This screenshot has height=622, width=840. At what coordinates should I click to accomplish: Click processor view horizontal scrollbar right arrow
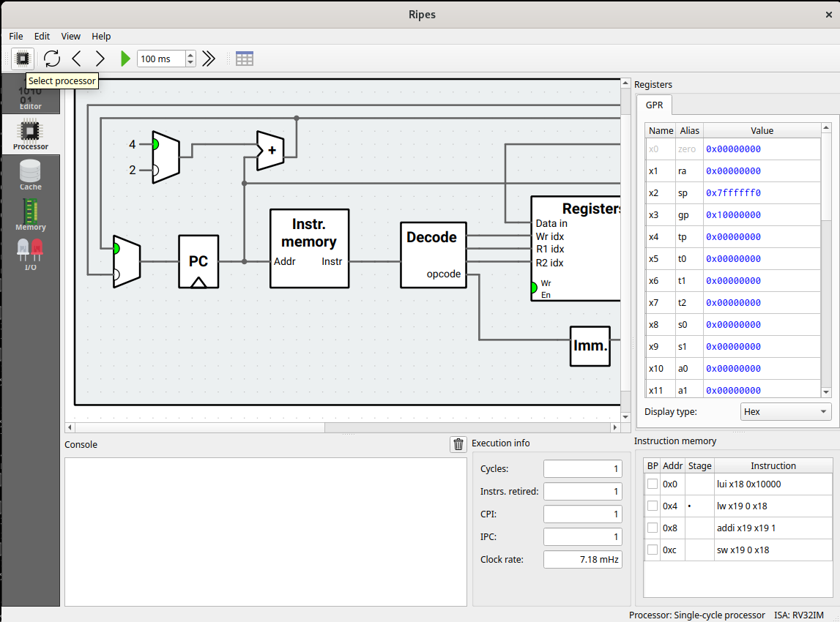(x=615, y=427)
